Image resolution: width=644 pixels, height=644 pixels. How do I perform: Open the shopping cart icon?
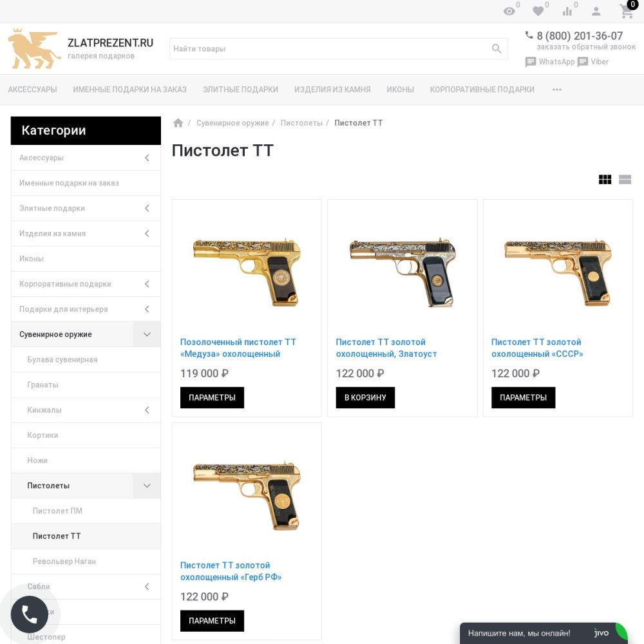point(627,12)
